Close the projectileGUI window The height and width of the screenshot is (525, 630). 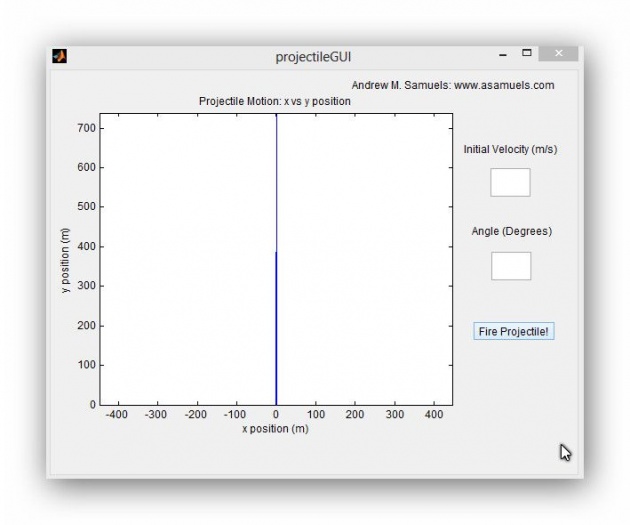pos(558,53)
